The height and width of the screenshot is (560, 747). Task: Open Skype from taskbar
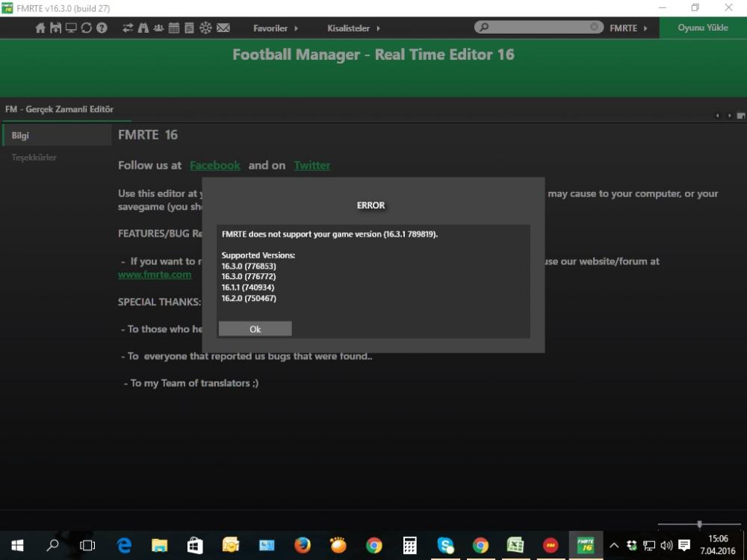point(445,545)
